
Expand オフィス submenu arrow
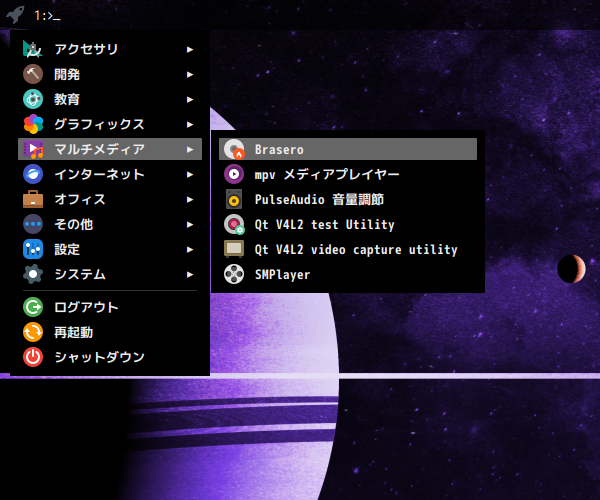pos(190,199)
